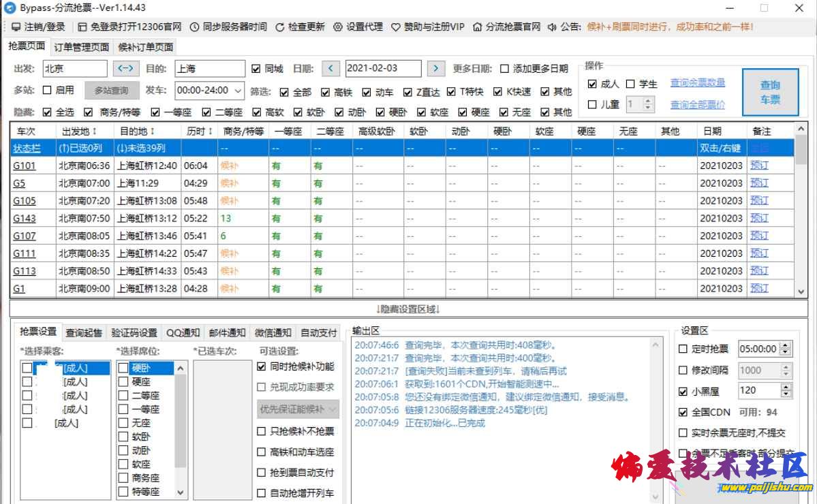The width and height of the screenshot is (817, 504).
Task: Click the 查询车票 button
Action: click(770, 92)
